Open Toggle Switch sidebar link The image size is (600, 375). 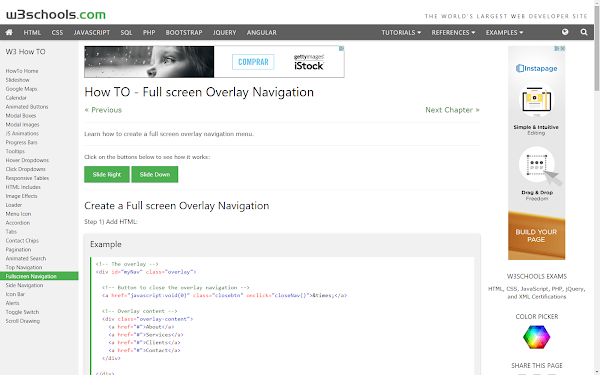coord(22,312)
